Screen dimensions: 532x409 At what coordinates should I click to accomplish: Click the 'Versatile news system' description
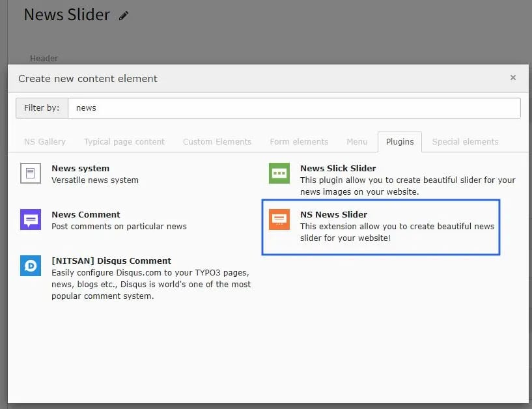click(x=95, y=180)
